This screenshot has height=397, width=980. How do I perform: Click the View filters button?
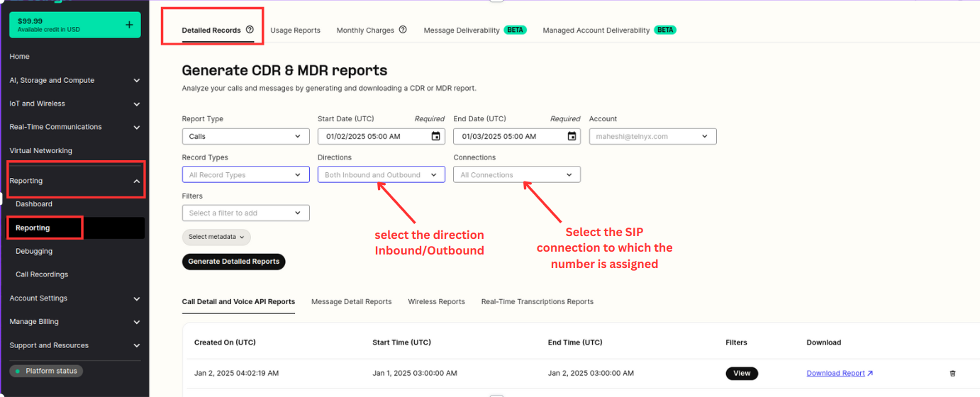click(742, 373)
